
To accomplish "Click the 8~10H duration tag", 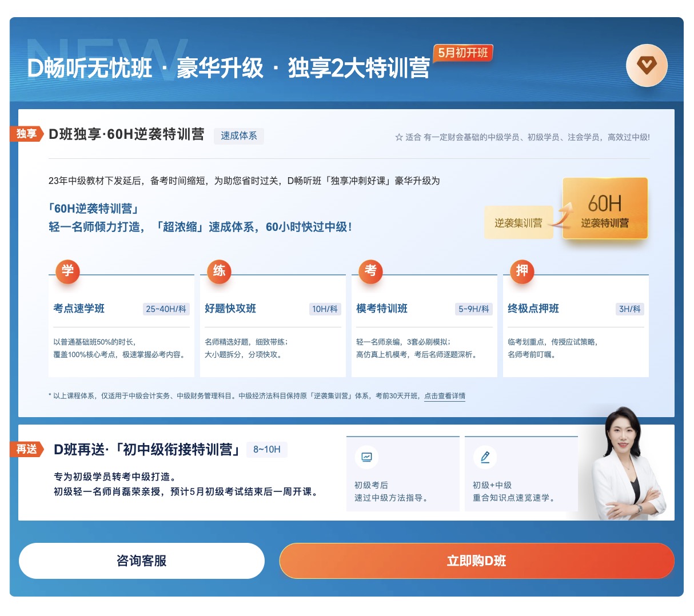I will click(267, 450).
